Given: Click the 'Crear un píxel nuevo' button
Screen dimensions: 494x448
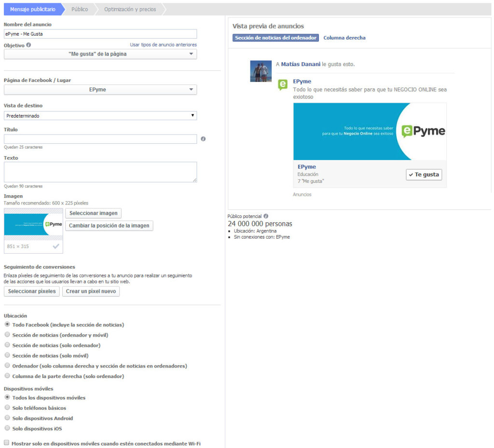Looking at the screenshot, I should tap(91, 291).
